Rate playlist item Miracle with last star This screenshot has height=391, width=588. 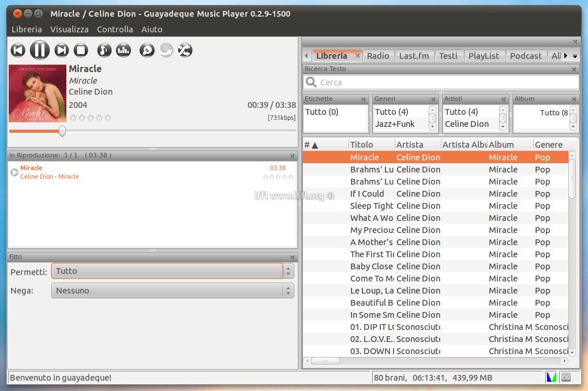[291, 177]
